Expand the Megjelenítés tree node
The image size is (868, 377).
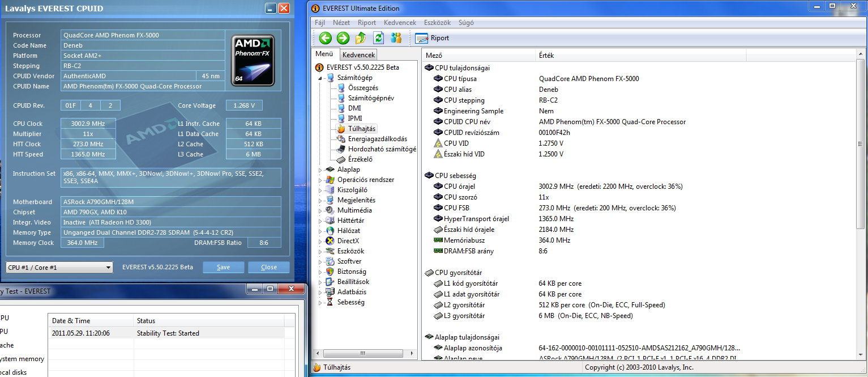click(321, 201)
